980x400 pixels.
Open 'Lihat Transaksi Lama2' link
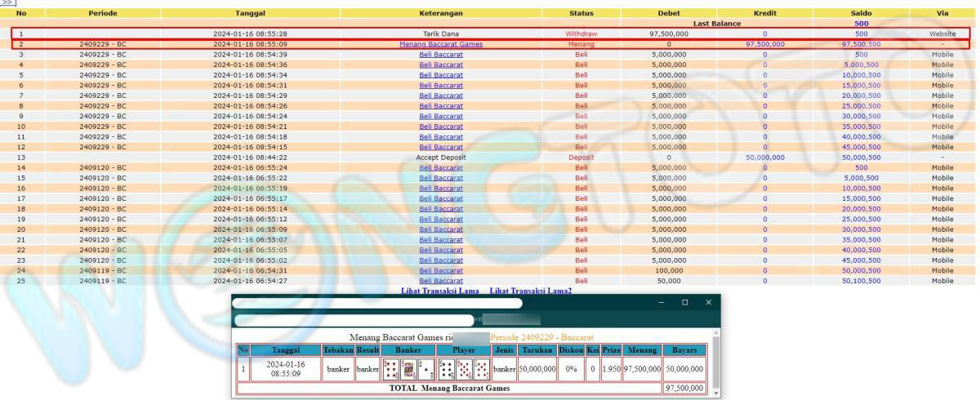(530, 291)
